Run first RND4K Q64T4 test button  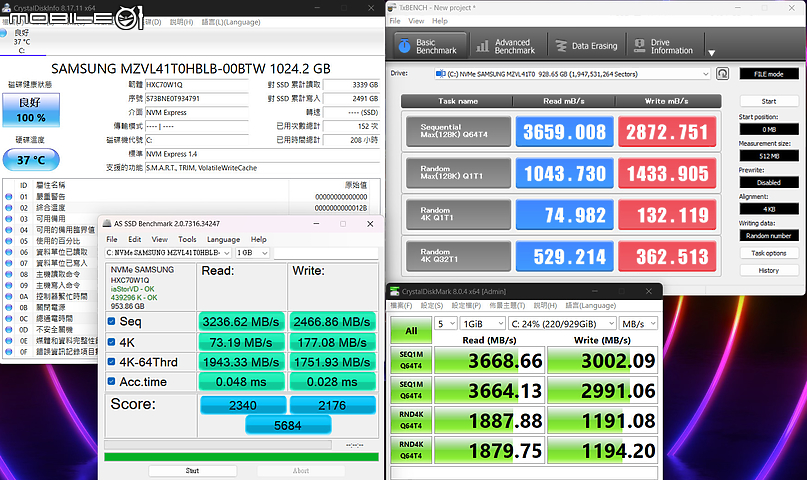[x=411, y=420]
